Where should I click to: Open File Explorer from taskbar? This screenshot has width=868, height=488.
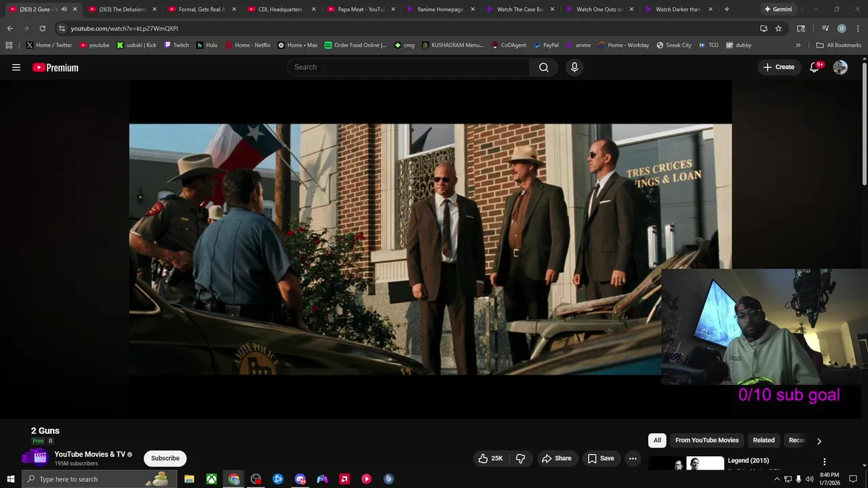(189, 479)
